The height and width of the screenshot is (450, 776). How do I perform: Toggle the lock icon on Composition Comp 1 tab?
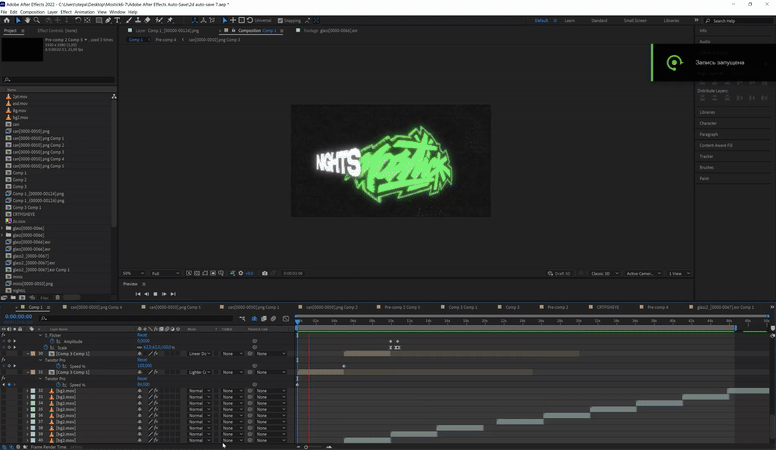(x=234, y=30)
